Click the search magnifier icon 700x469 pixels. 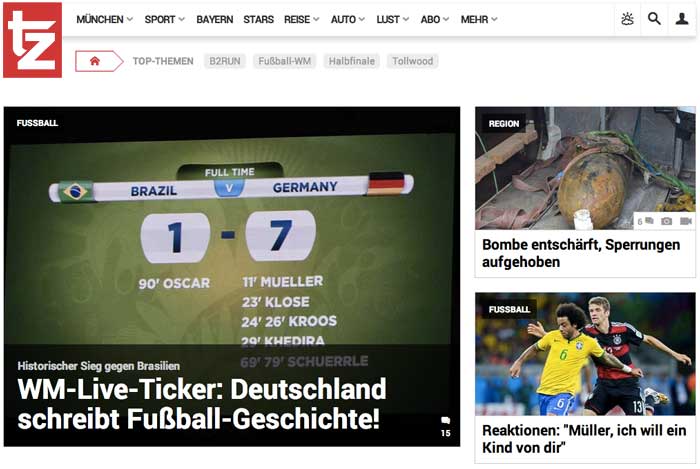tap(654, 19)
